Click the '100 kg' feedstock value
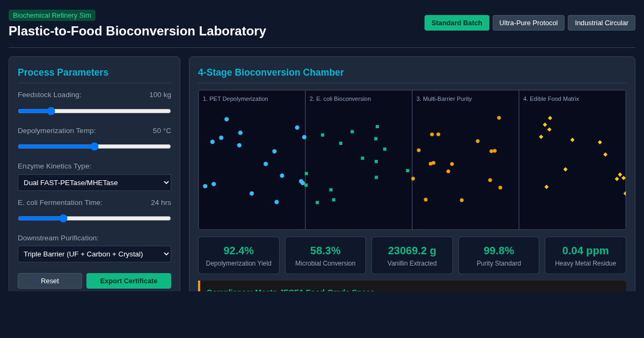This screenshot has width=644, height=338. [x=160, y=94]
